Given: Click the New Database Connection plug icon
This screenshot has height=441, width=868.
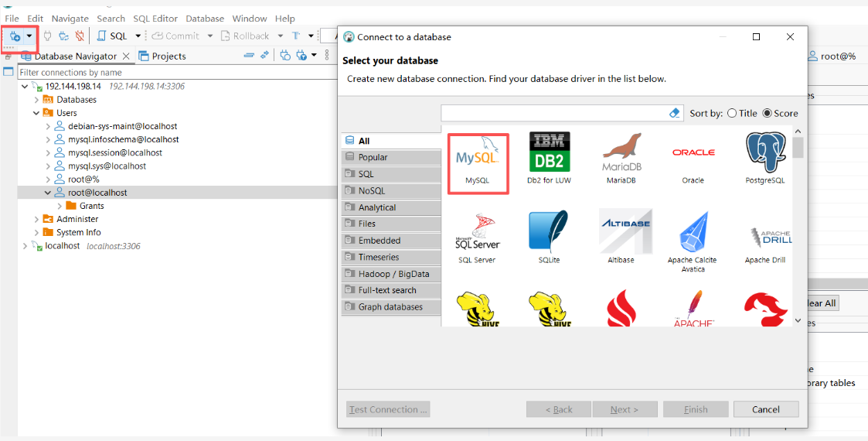Looking at the screenshot, I should point(15,36).
